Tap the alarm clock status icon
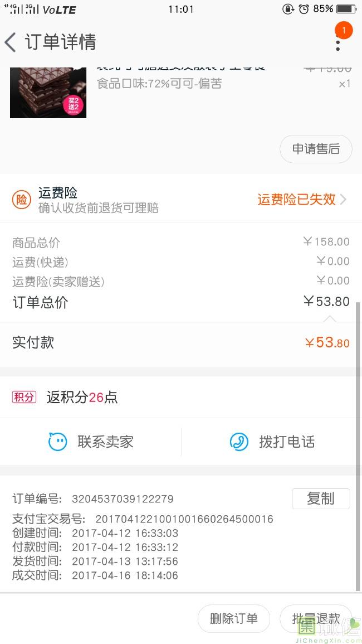362x644 pixels. pyautogui.click(x=304, y=9)
